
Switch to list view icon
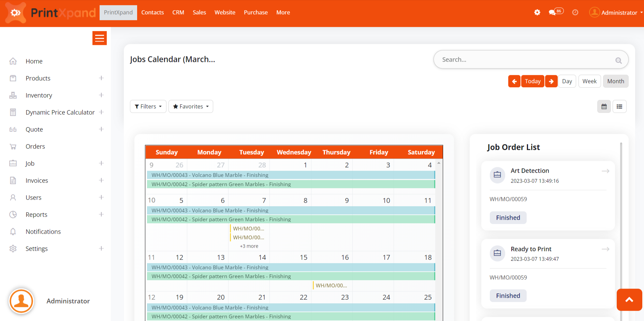tap(619, 107)
